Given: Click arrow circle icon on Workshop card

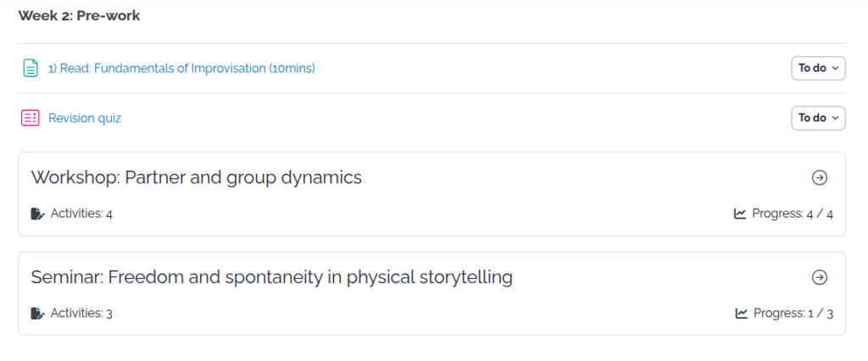Looking at the screenshot, I should tap(819, 178).
